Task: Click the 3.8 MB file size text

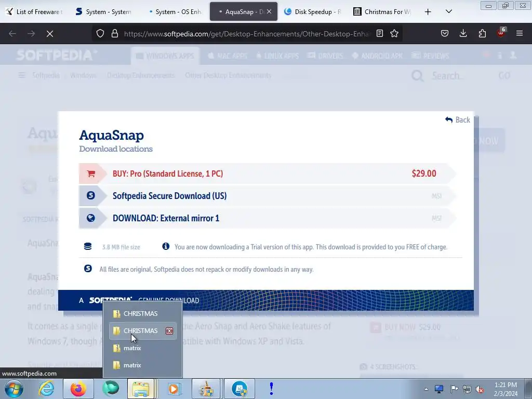Action: (121, 247)
